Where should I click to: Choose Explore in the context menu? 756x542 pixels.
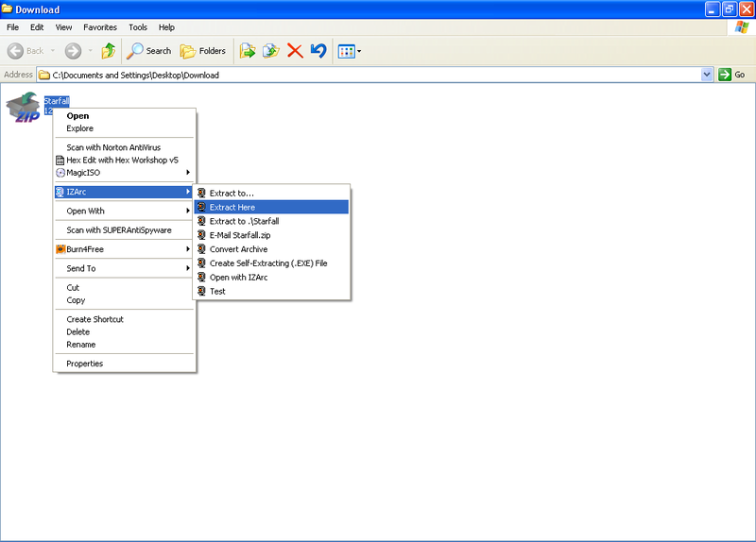[125, 128]
